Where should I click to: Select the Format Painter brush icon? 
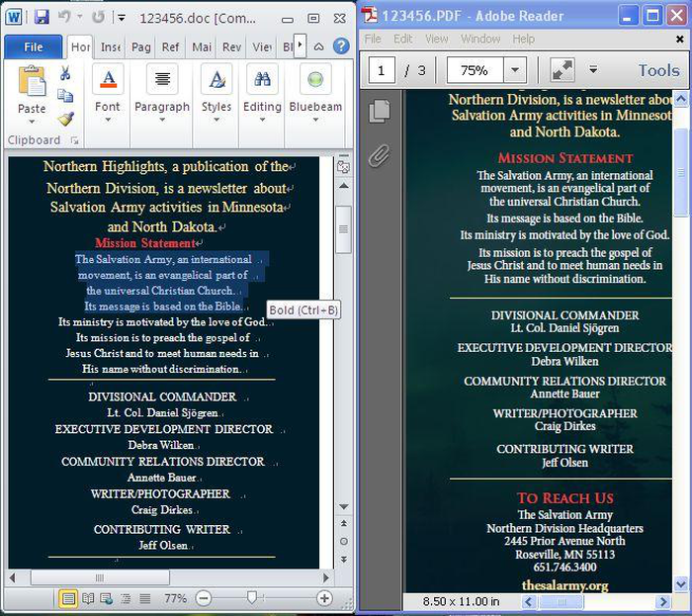[66, 119]
